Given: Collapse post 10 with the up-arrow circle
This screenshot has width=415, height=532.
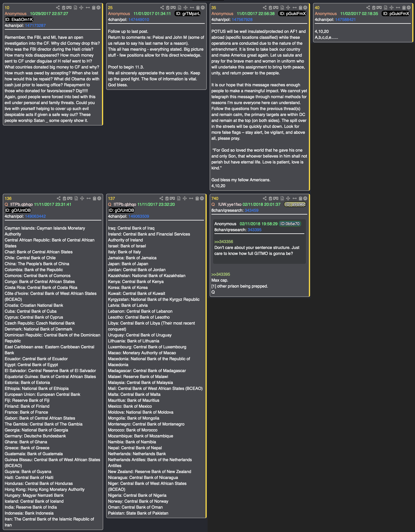Looking at the screenshot, I should tap(98, 8).
